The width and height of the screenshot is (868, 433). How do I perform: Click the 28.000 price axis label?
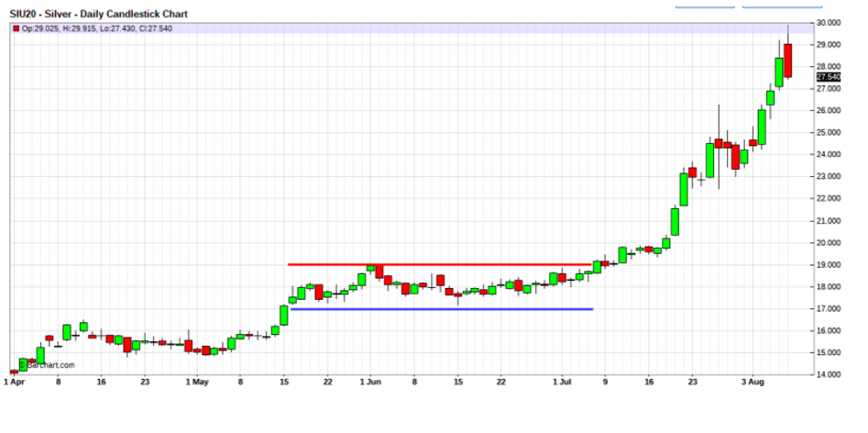(x=829, y=66)
